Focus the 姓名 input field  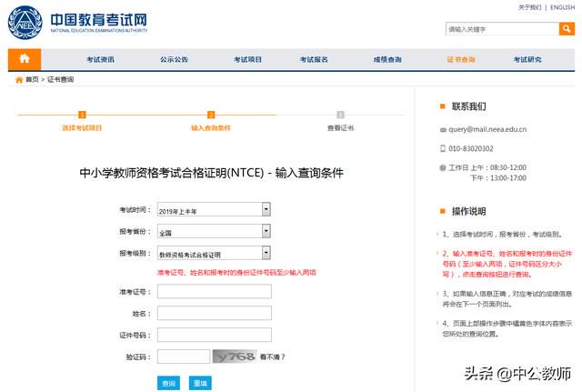[215, 313]
